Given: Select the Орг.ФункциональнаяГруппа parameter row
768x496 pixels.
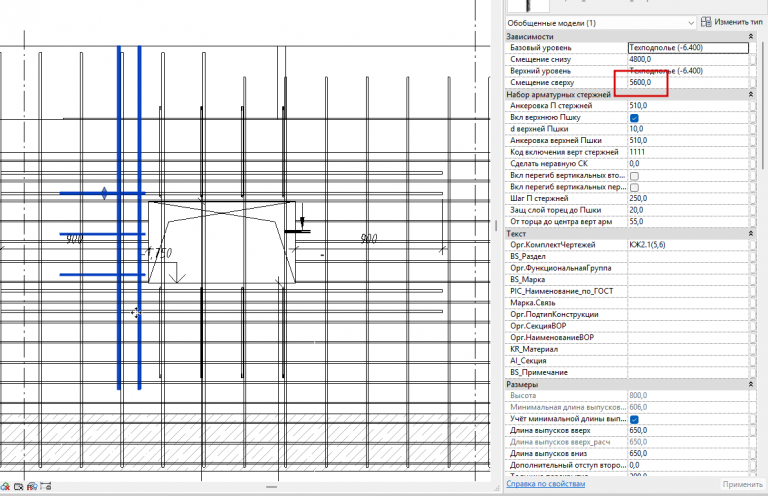Looking at the screenshot, I should click(631, 268).
